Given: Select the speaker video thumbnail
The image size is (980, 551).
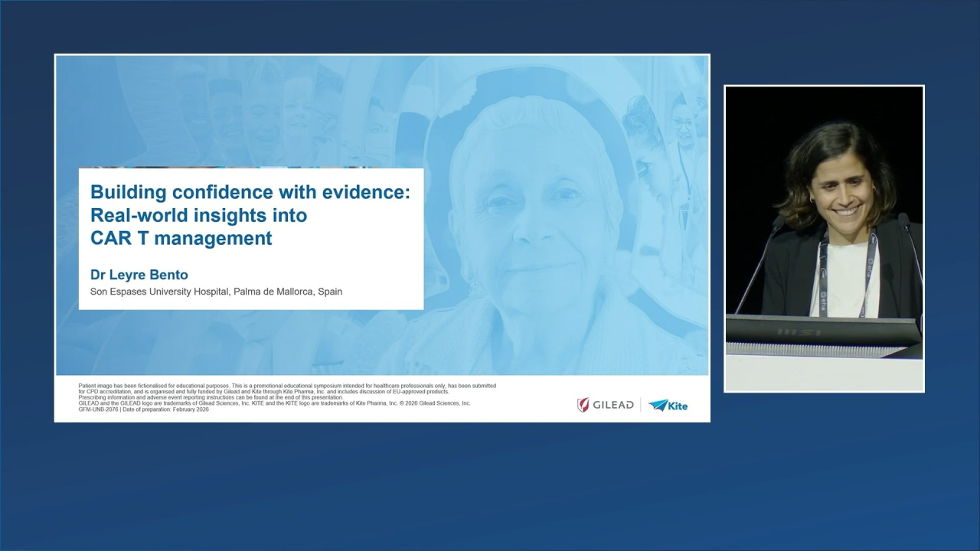Looking at the screenshot, I should (x=823, y=237).
